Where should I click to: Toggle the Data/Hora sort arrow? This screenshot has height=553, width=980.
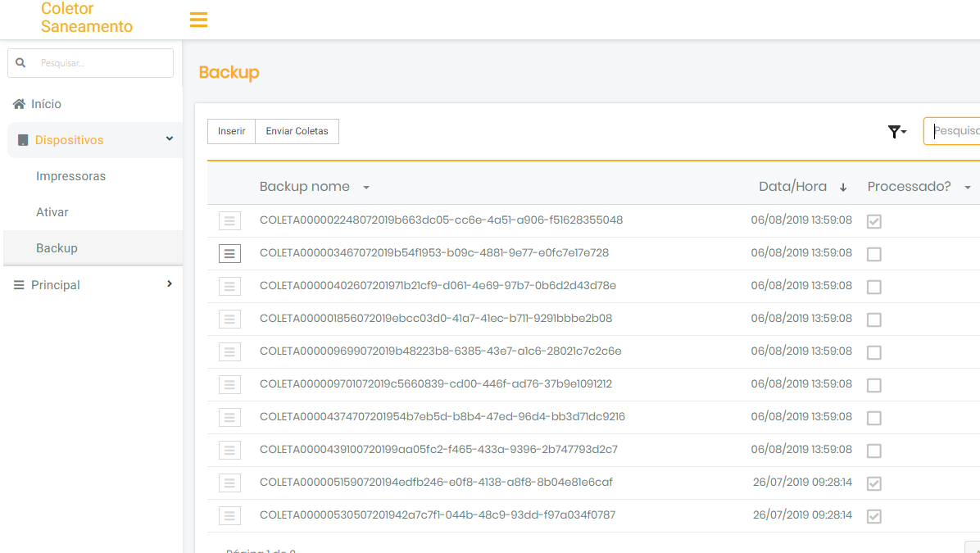point(843,186)
